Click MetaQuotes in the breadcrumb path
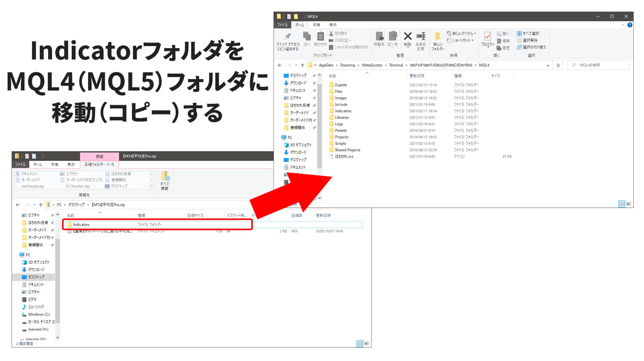The height and width of the screenshot is (361, 644). [372, 65]
